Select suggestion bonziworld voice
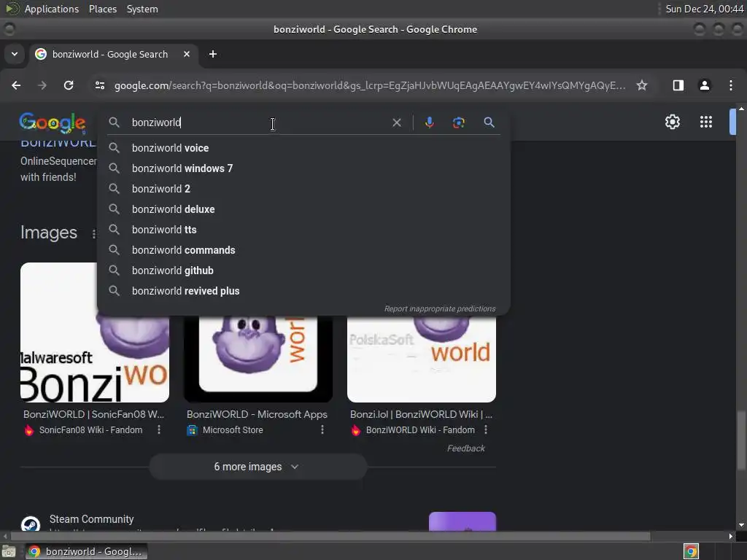 303,148
